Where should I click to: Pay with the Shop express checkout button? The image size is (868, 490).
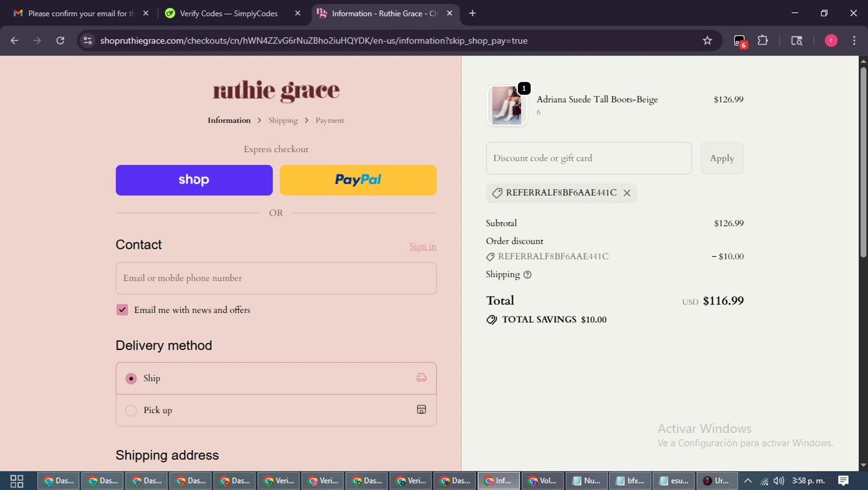(x=194, y=180)
